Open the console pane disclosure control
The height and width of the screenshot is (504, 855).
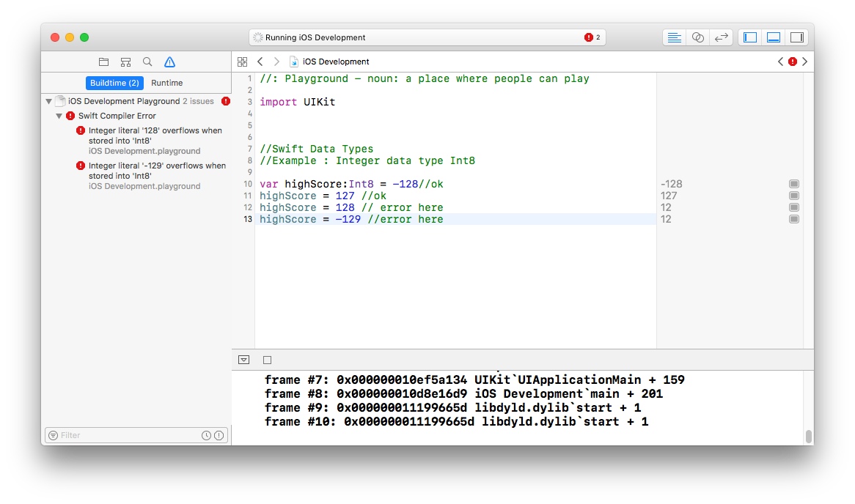243,360
